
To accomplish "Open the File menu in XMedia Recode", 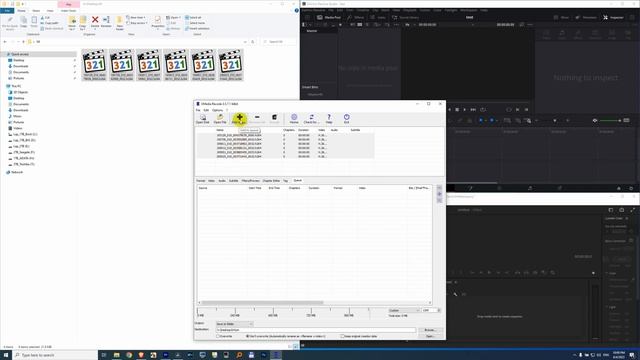I will (198, 110).
